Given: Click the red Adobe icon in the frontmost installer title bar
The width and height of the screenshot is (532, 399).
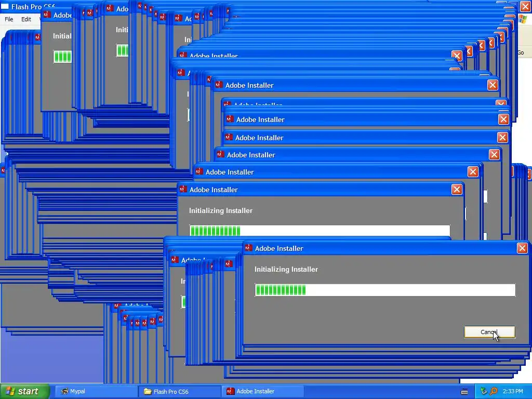Looking at the screenshot, I should pyautogui.click(x=248, y=248).
